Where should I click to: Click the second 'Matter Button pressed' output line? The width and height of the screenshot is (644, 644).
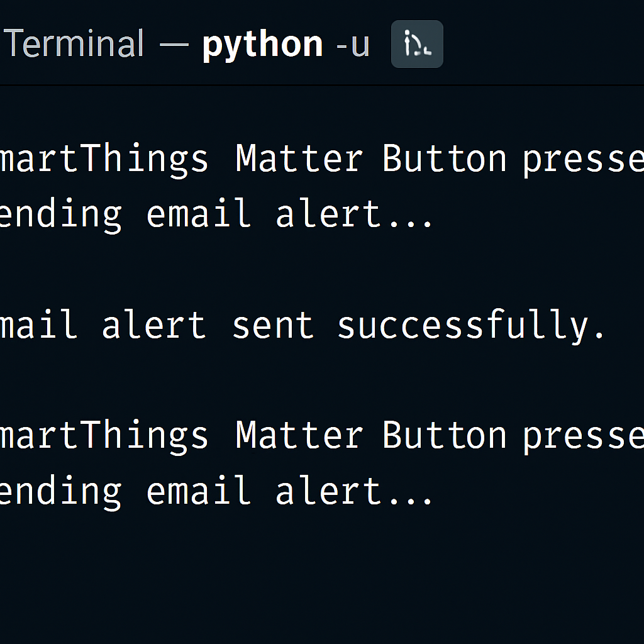[321, 435]
